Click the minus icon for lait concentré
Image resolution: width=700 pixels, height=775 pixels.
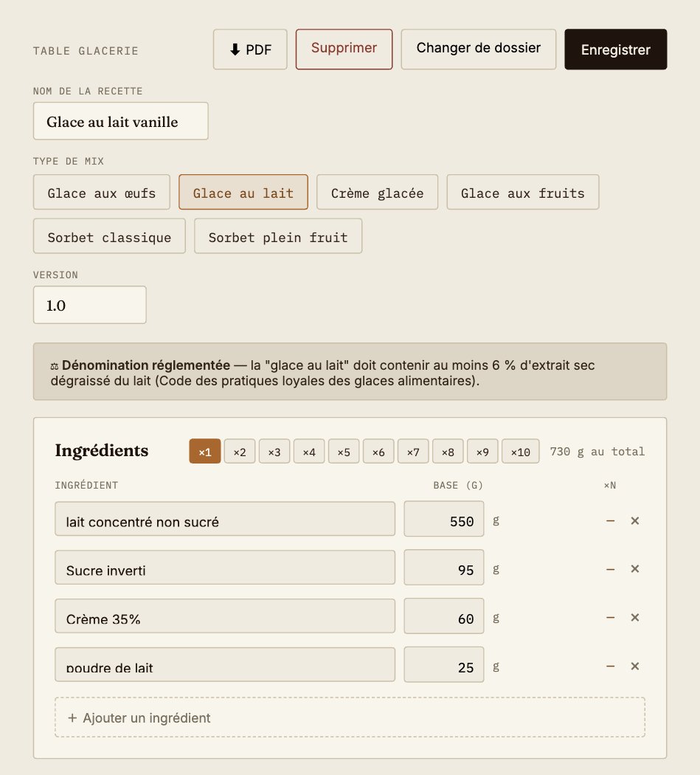point(611,521)
